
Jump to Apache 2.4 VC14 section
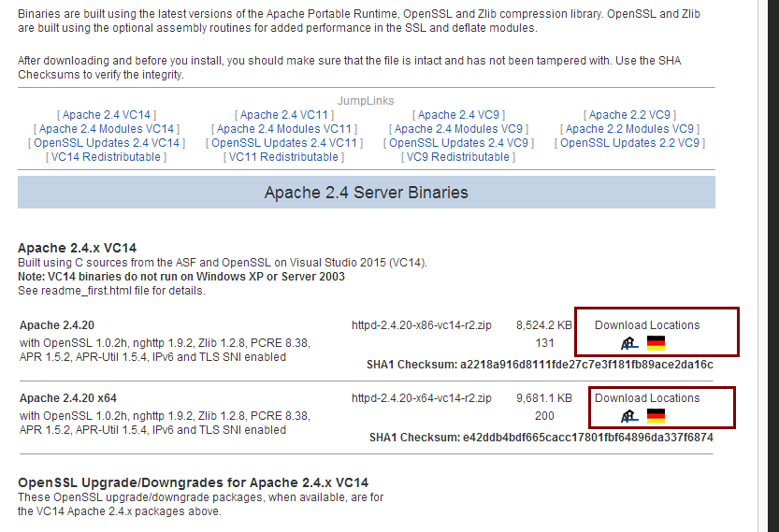[107, 115]
